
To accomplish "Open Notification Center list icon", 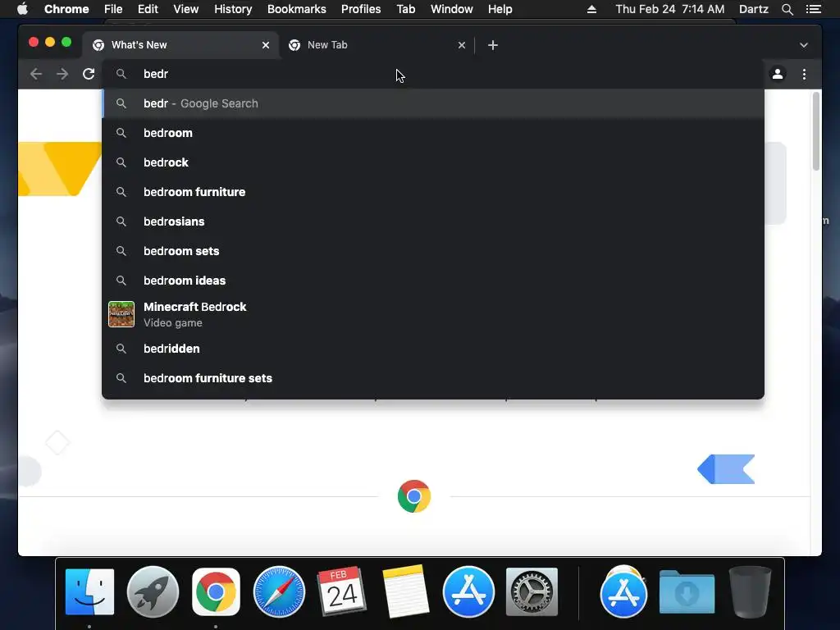I will pyautogui.click(x=813, y=9).
